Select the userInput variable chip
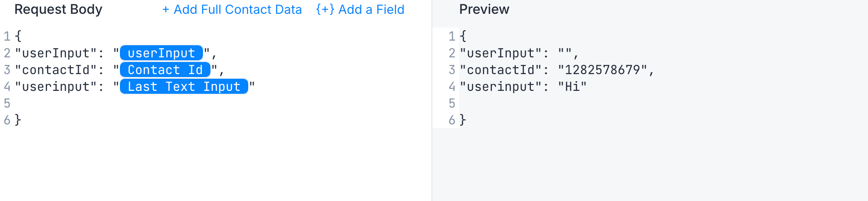Image resolution: width=868 pixels, height=201 pixels. coord(161,53)
